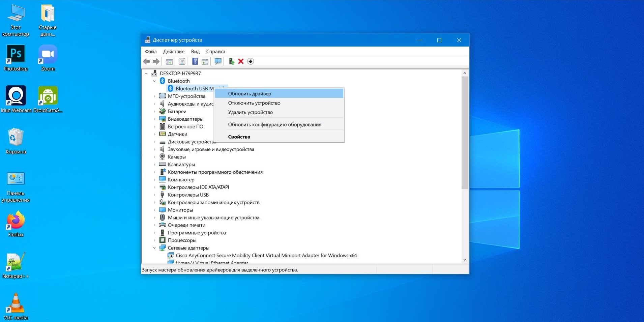The width and height of the screenshot is (644, 322).
Task: Open the Справка menu
Action: pos(215,52)
